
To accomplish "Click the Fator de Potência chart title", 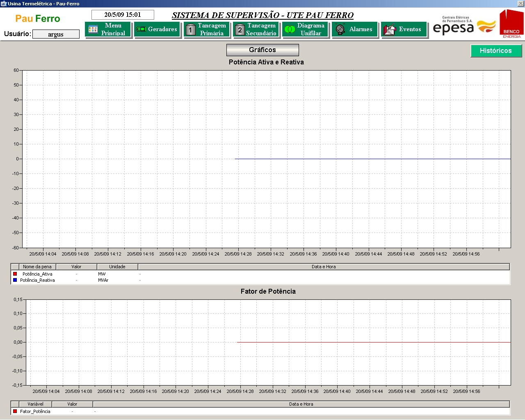I will 268,291.
